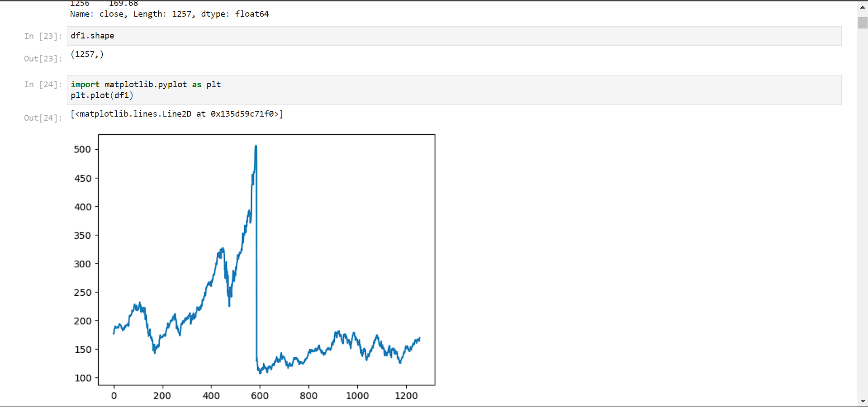Screen dimensions: 868x407
Task: Click into the df1.shape code cell
Action: pos(452,36)
